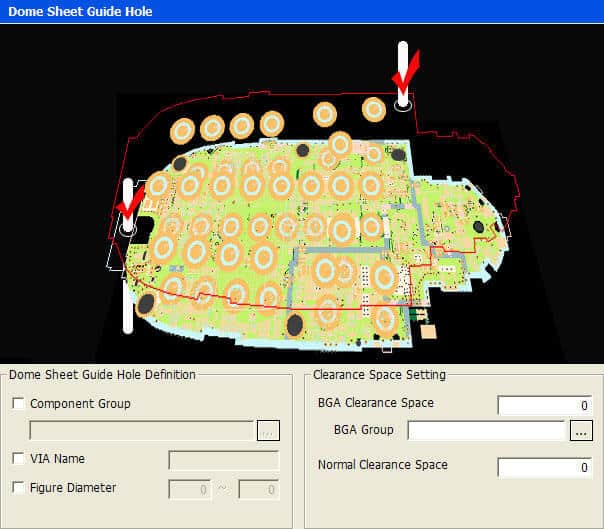Open Component Group browse button
Image resolution: width=604 pixels, height=529 pixels.
(268, 430)
